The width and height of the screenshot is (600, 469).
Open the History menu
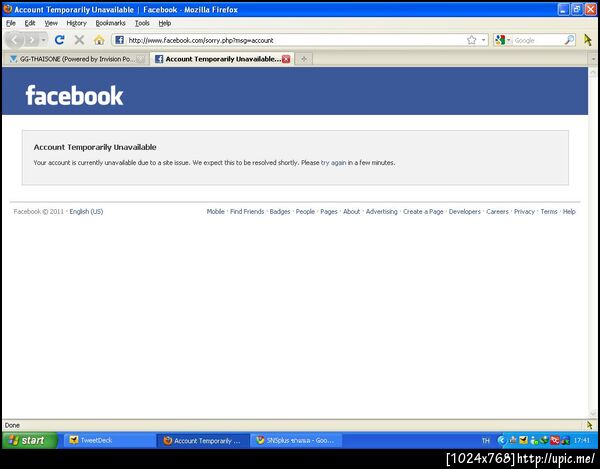click(77, 23)
